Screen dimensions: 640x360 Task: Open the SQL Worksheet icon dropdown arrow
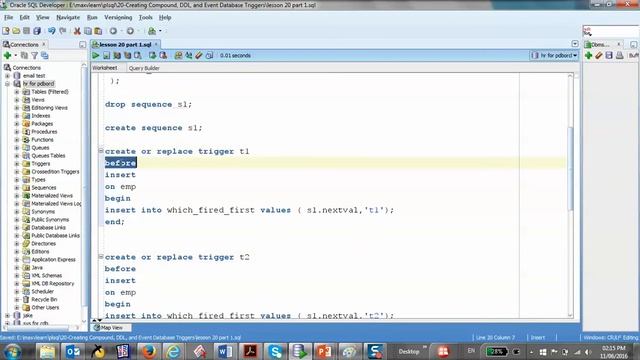tap(160, 31)
